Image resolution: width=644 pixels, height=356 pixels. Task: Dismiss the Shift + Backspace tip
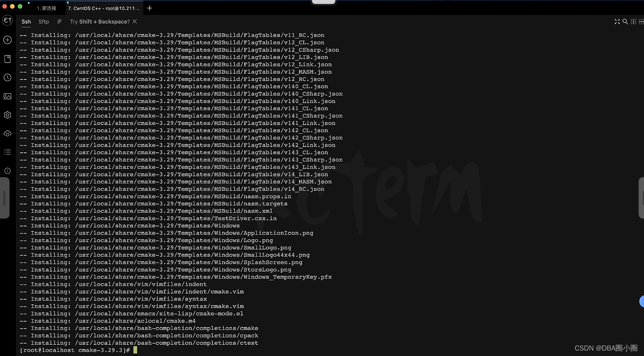(134, 22)
